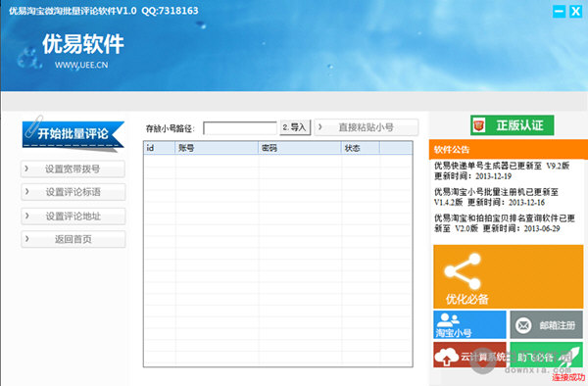This screenshot has width=588, height=386.
Task: Click the 连接成功 status text
Action: (x=568, y=378)
